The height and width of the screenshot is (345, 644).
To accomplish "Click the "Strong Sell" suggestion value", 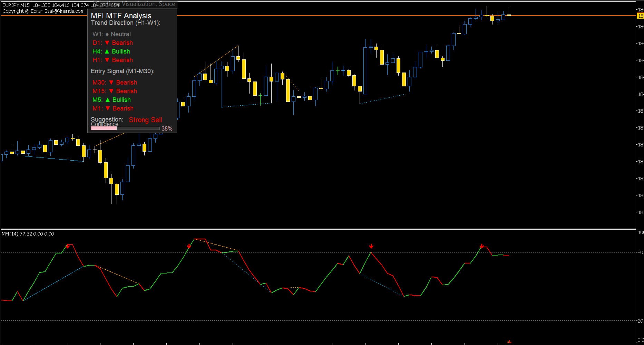I will coord(146,120).
